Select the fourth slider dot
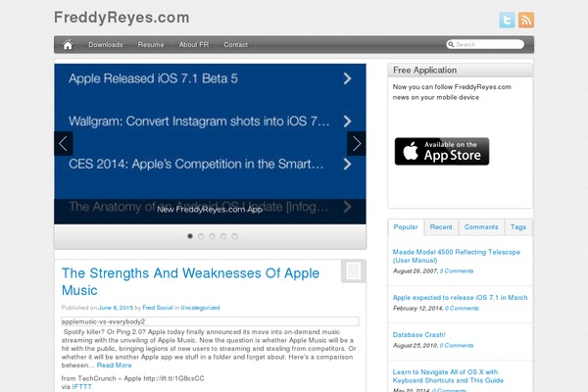 pos(223,236)
